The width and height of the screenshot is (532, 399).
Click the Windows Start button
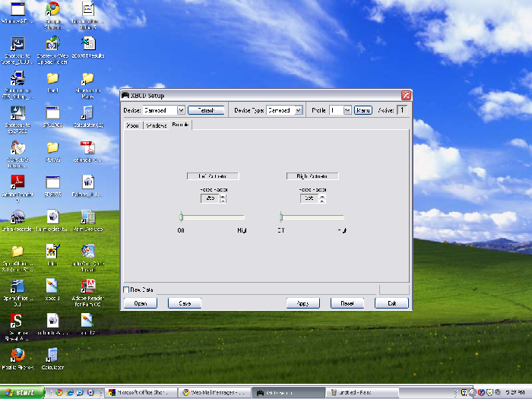tap(23, 393)
